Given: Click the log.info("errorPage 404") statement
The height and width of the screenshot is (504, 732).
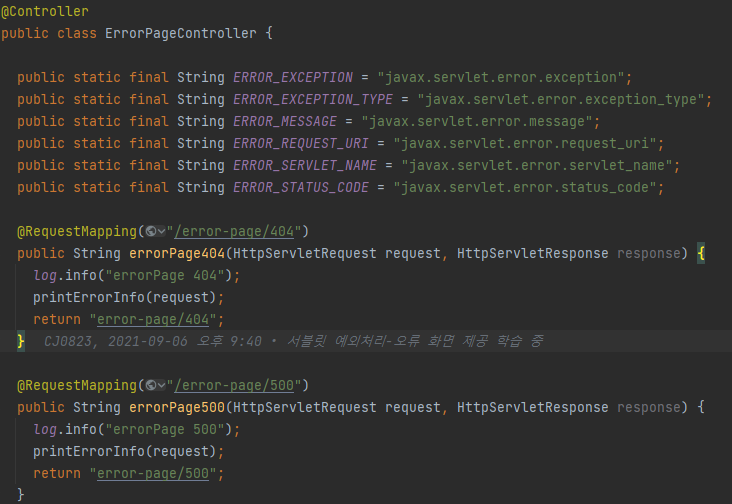Looking at the screenshot, I should 136,275.
